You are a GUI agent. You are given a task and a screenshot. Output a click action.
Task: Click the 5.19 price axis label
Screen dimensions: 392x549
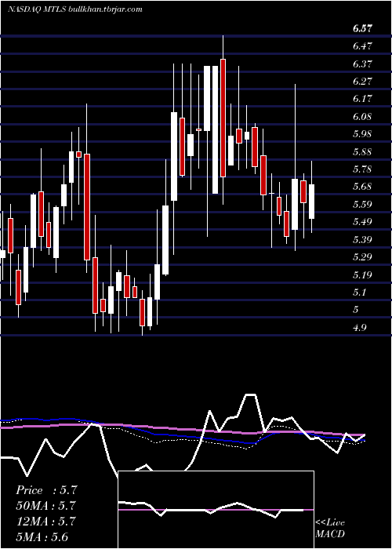[362, 274]
